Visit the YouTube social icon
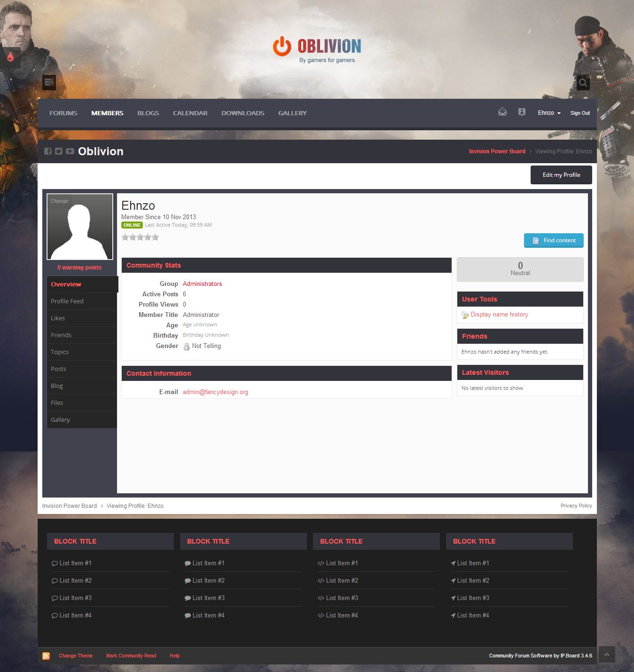 (x=70, y=151)
